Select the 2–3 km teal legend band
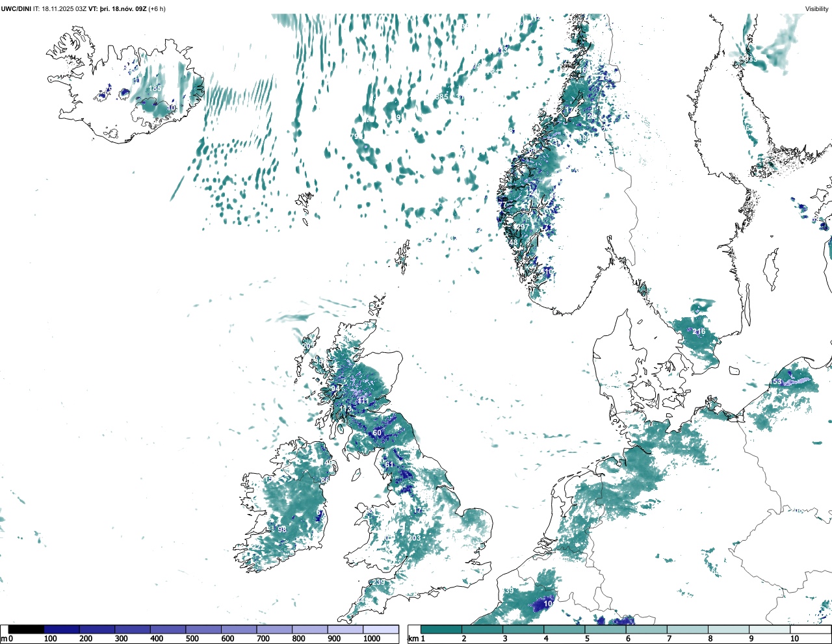 tap(482, 630)
